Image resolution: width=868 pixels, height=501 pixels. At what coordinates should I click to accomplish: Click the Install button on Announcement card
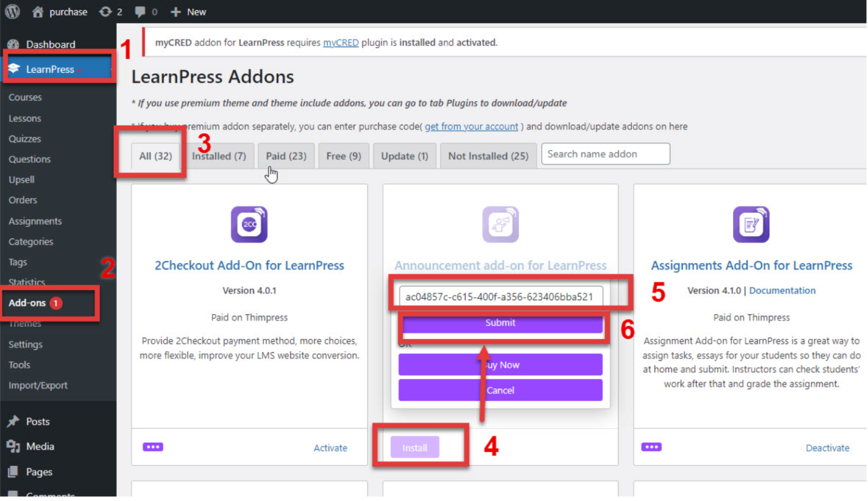pyautogui.click(x=415, y=448)
